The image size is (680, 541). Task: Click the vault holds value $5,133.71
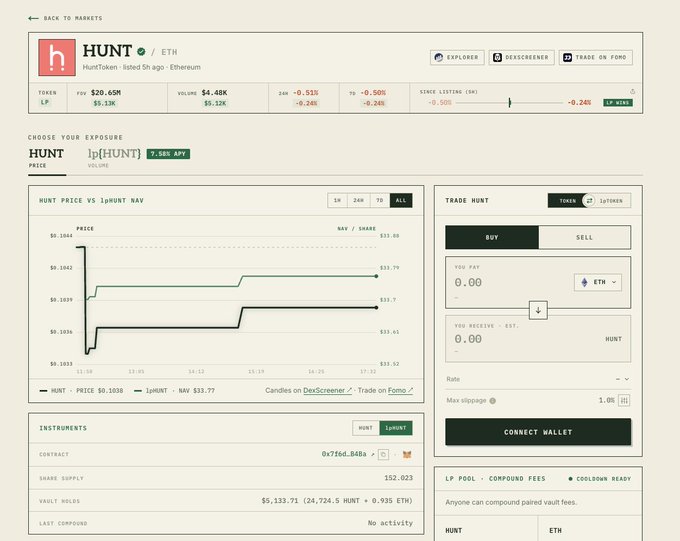280,501
